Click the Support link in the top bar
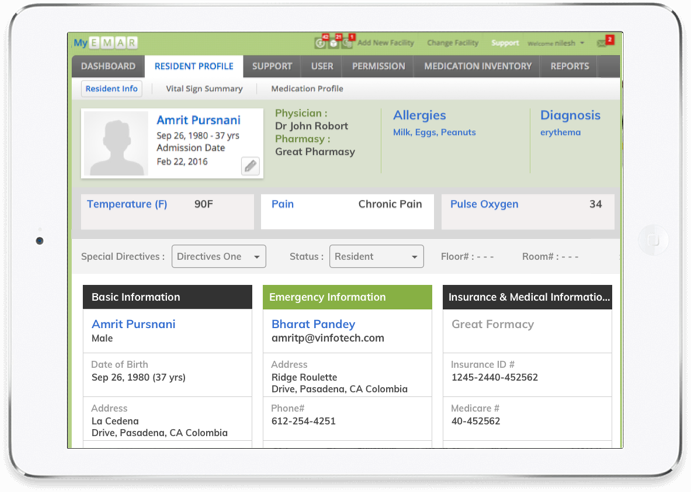Viewport: 691px width, 492px height. 505,43
